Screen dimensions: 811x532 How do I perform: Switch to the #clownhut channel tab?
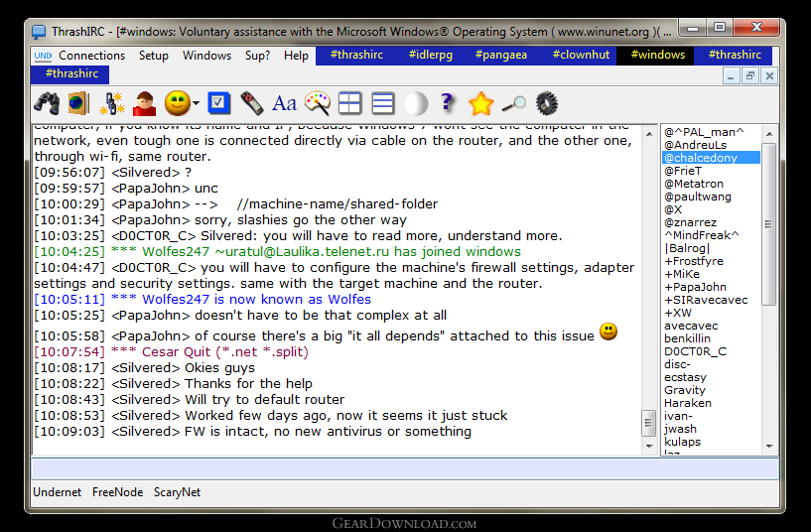pos(581,55)
